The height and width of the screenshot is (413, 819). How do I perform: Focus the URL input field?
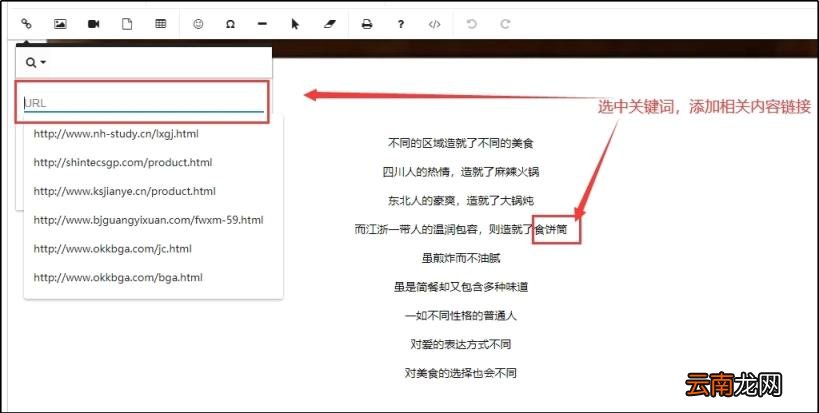tap(144, 103)
